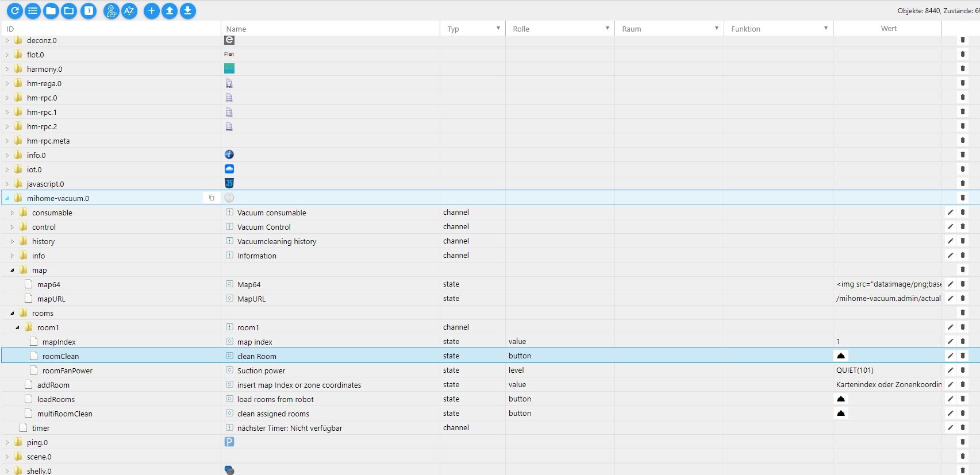
Task: Click the upload arrow toolbar icon
Action: tap(170, 10)
